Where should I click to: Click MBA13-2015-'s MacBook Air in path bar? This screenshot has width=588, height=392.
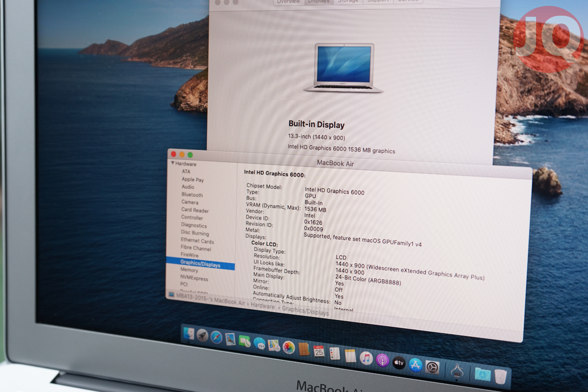(211, 299)
